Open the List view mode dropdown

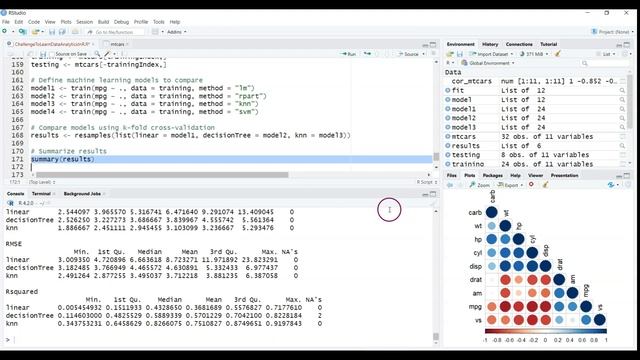(x=605, y=54)
